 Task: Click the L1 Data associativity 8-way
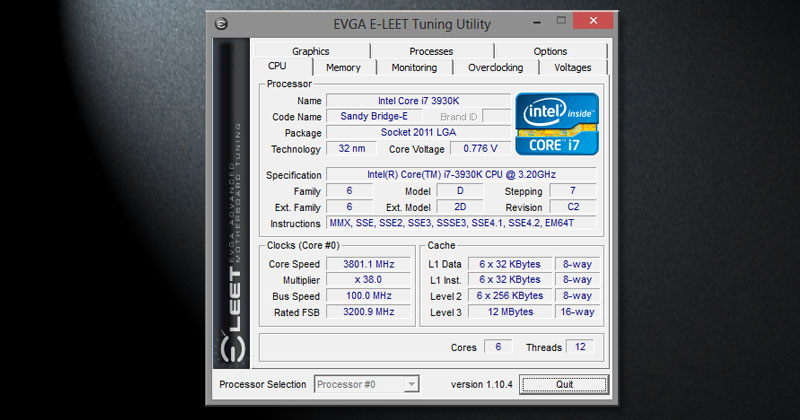[577, 264]
